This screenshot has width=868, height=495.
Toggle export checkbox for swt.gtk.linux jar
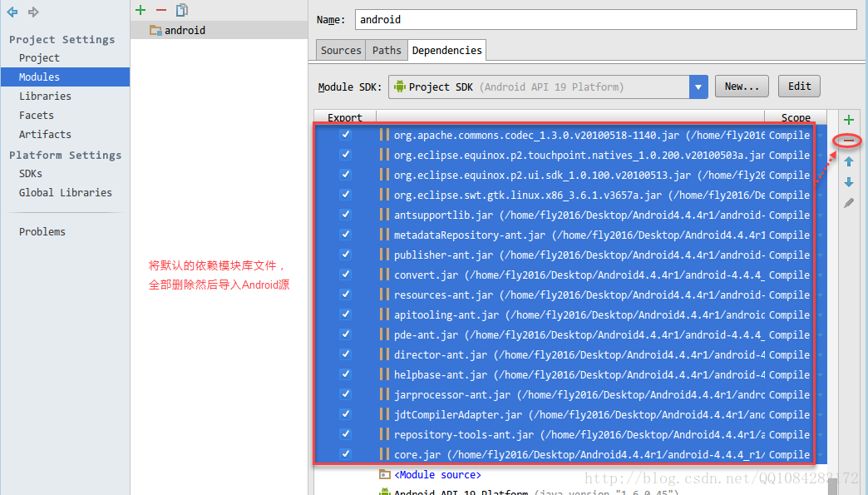(x=345, y=195)
